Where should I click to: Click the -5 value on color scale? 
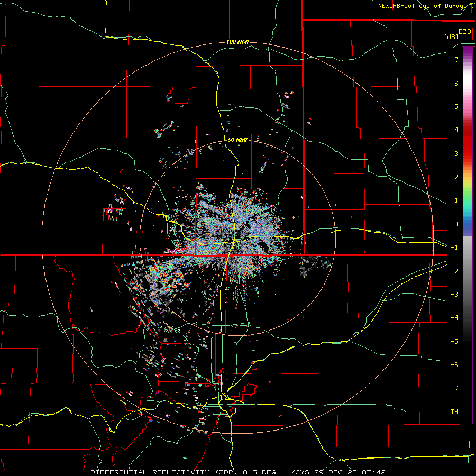click(x=454, y=342)
